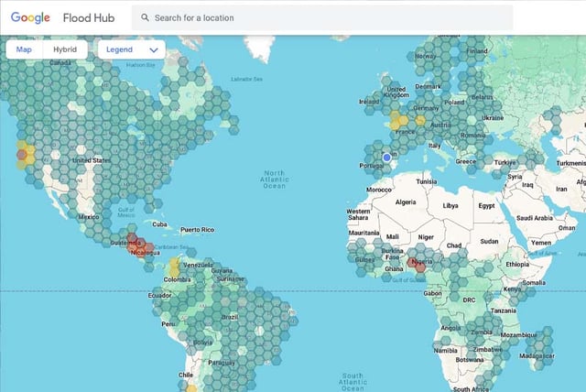Switch to Map view

[24, 49]
